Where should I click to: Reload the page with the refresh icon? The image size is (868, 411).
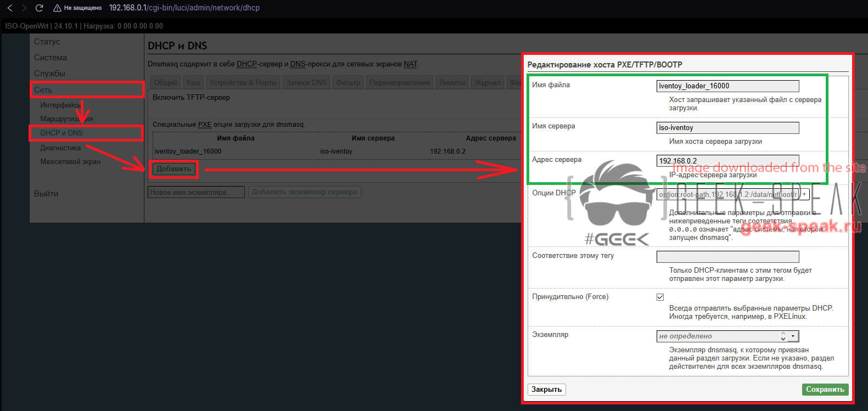pyautogui.click(x=39, y=8)
